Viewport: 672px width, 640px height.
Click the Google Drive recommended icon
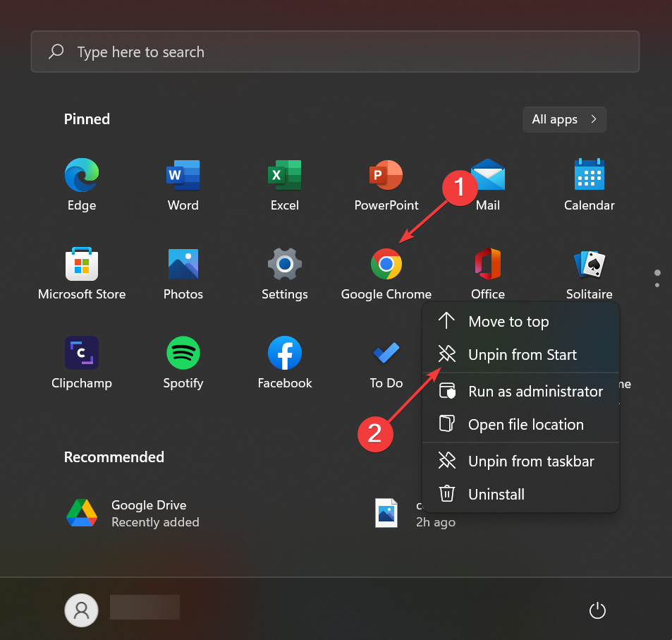coord(81,512)
